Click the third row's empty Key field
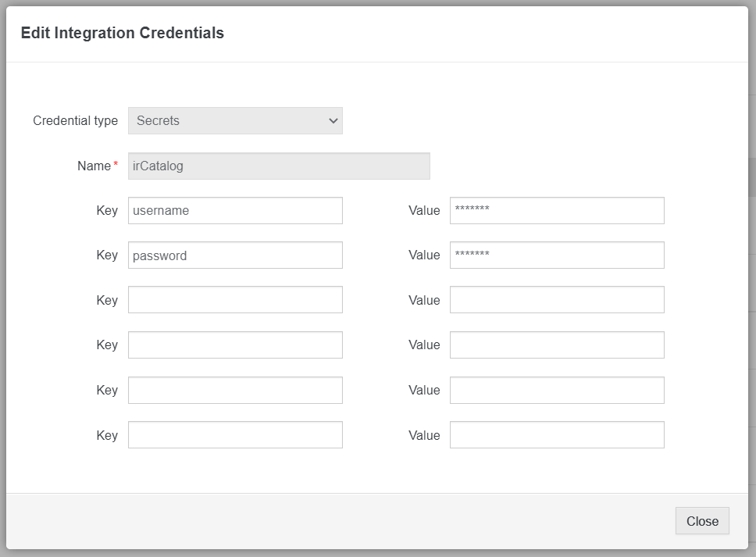The height and width of the screenshot is (557, 756). 235,300
